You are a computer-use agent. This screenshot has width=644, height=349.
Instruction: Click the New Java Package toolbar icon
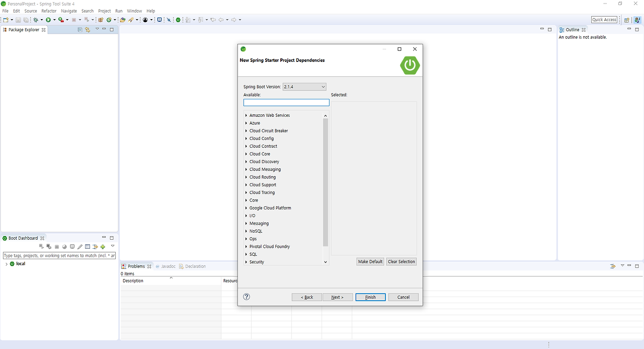pos(100,20)
